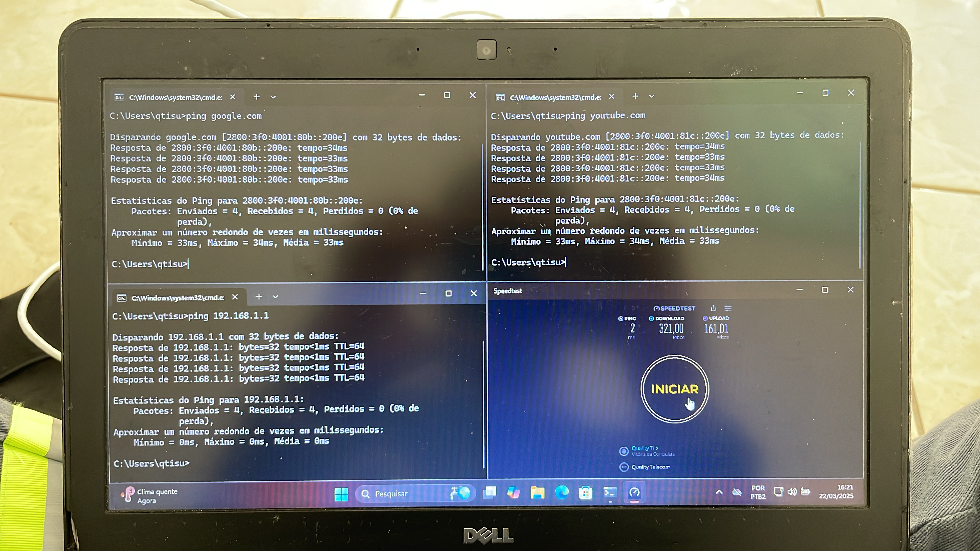Open File Explorer from taskbar
This screenshot has width=980, height=551.
pos(537,493)
